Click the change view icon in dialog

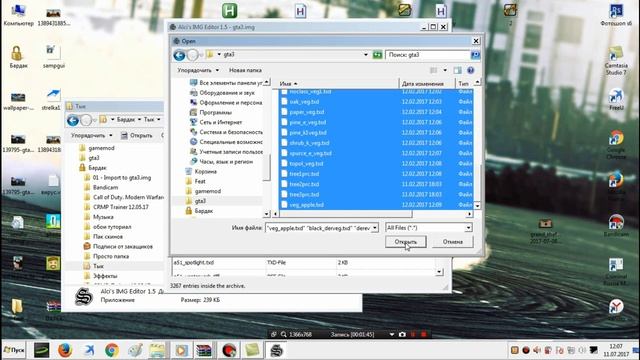(433, 70)
